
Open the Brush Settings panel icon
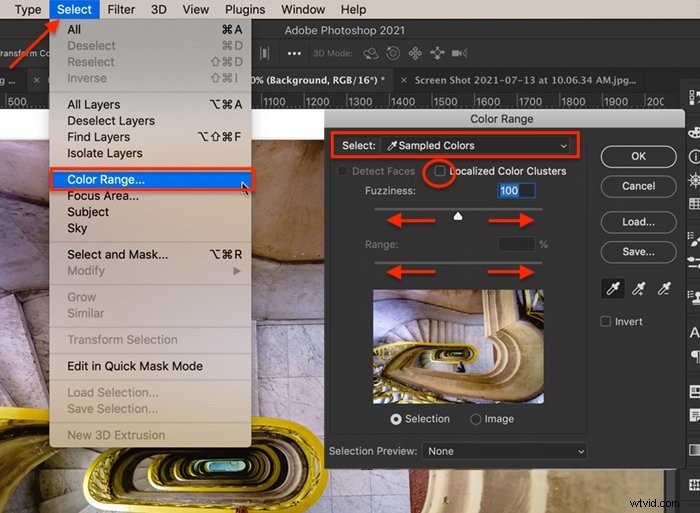coord(694,239)
